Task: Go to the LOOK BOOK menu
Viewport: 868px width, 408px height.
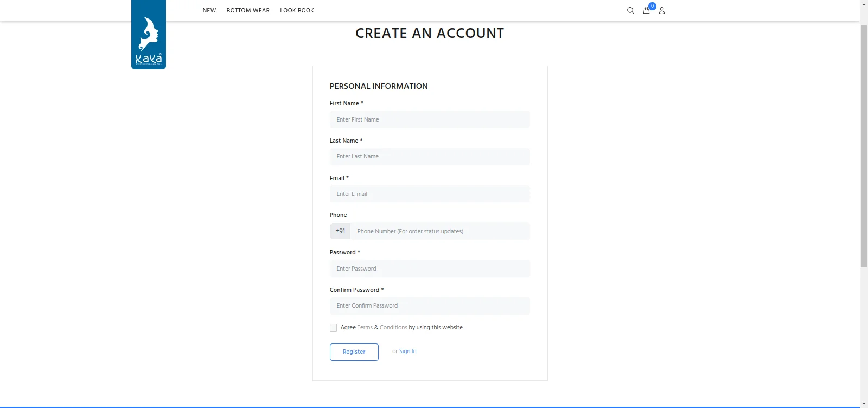Action: pos(297,10)
